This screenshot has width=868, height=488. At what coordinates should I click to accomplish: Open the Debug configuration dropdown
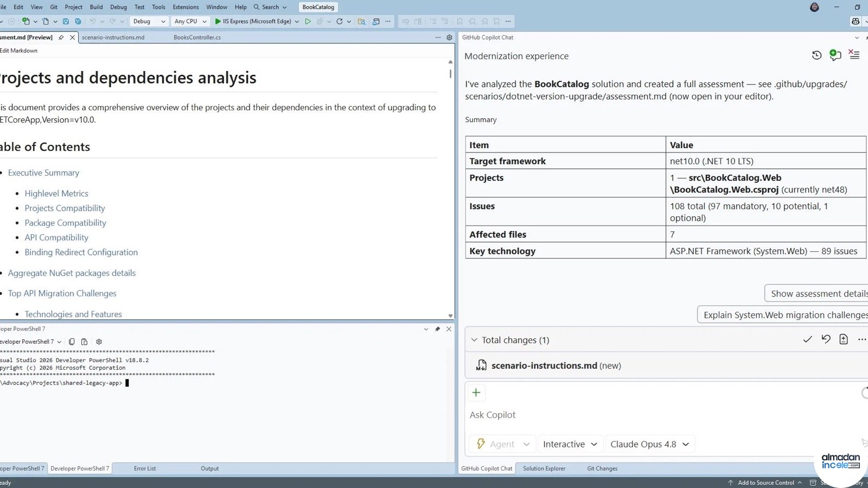pyautogui.click(x=149, y=21)
